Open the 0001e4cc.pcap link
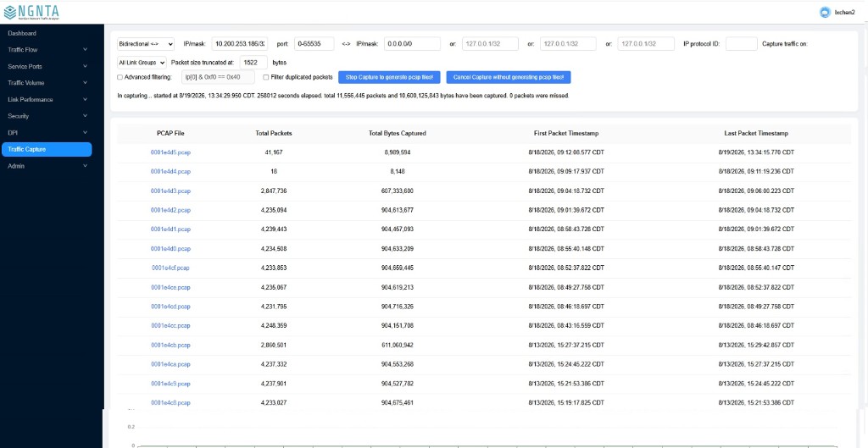868x448 pixels. click(170, 326)
